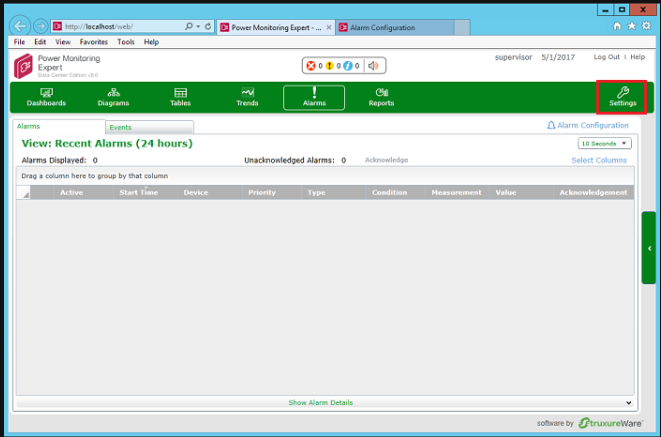661x437 pixels.
Task: Go back with browser back arrow
Action: click(20, 26)
